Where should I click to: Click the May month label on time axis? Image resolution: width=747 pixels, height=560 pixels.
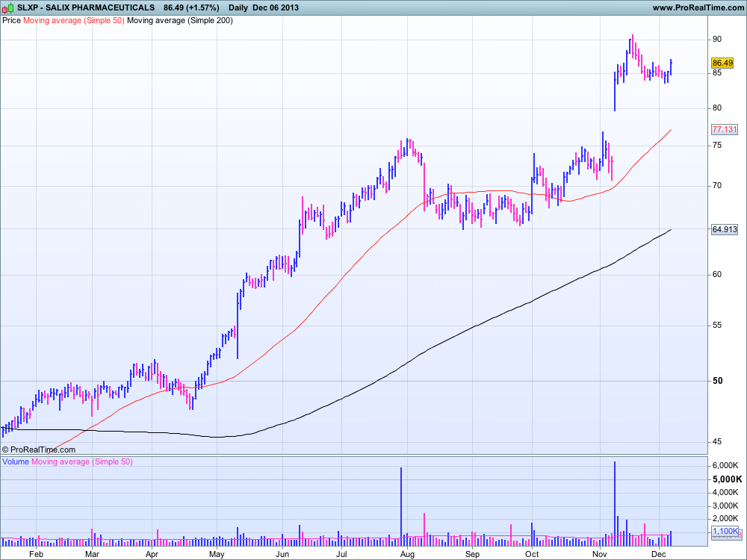tap(217, 554)
